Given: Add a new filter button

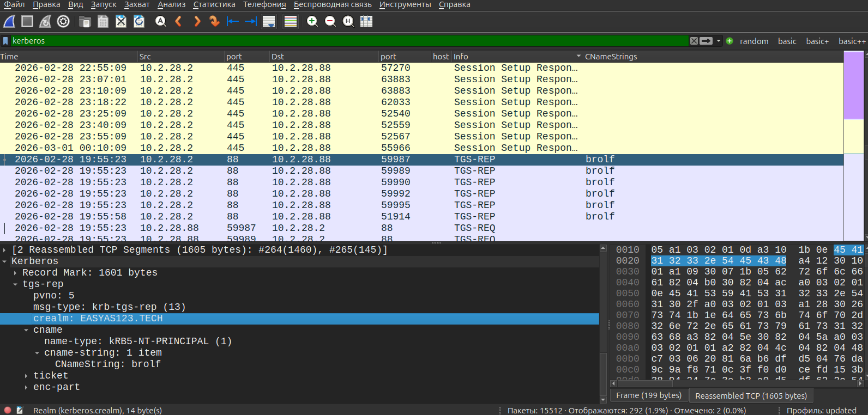Looking at the screenshot, I should tap(730, 41).
